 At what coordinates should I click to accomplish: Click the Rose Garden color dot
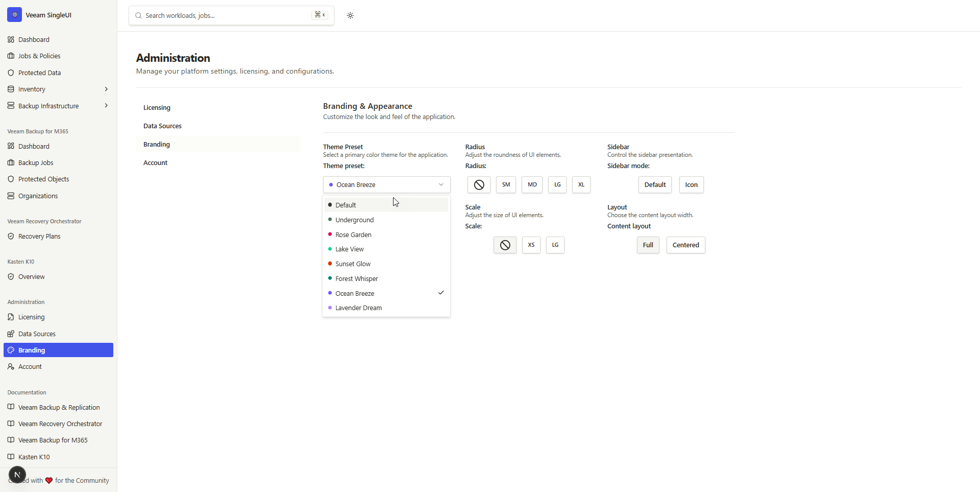(330, 235)
